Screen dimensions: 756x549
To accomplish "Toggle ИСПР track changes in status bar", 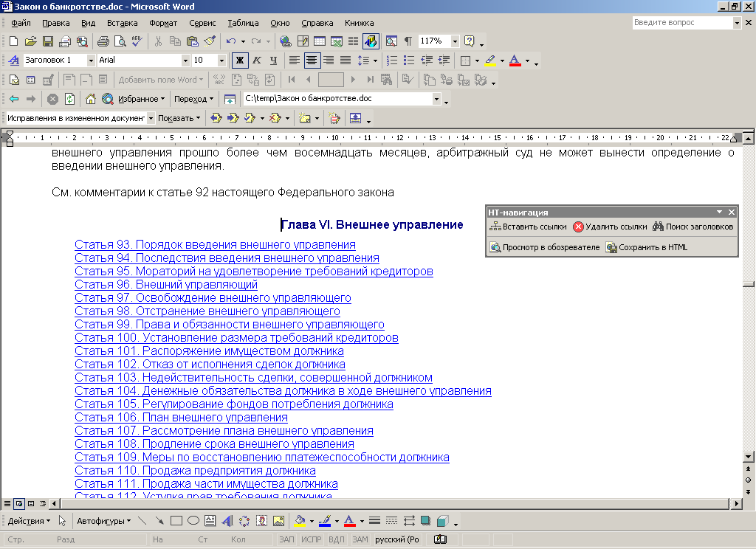I will pyautogui.click(x=311, y=539).
